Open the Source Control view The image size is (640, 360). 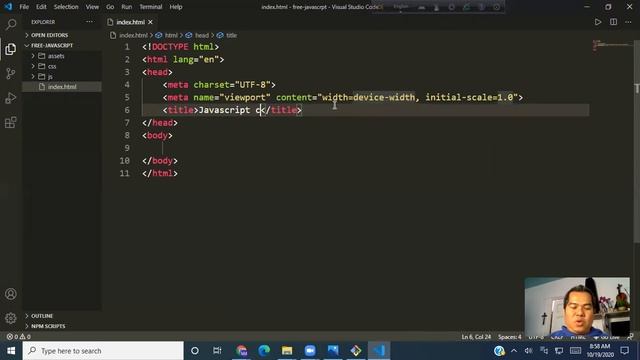tap(11, 73)
